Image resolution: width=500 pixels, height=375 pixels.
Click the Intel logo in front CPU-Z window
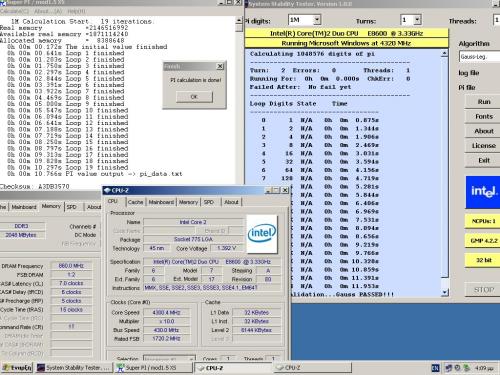point(262,233)
